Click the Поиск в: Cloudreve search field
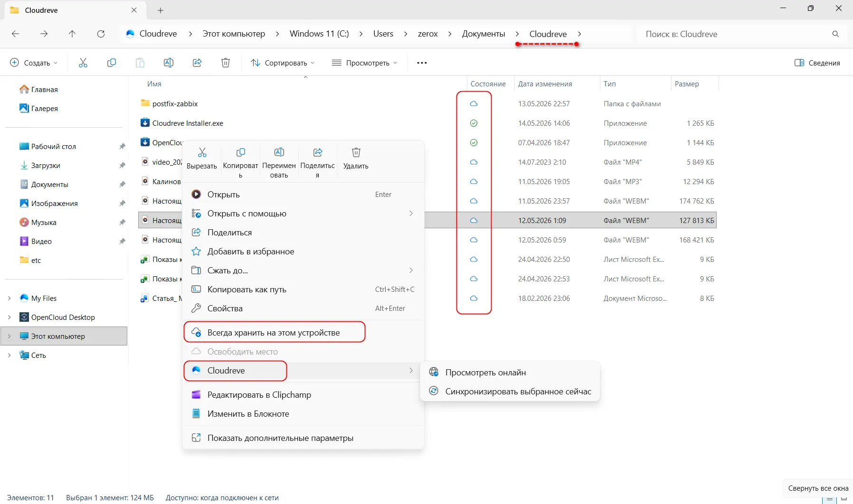 point(734,34)
